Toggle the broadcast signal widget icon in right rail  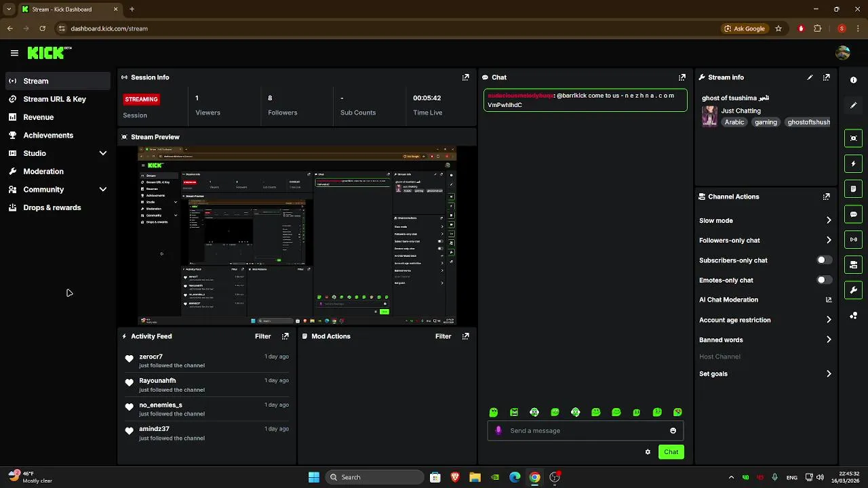854,239
